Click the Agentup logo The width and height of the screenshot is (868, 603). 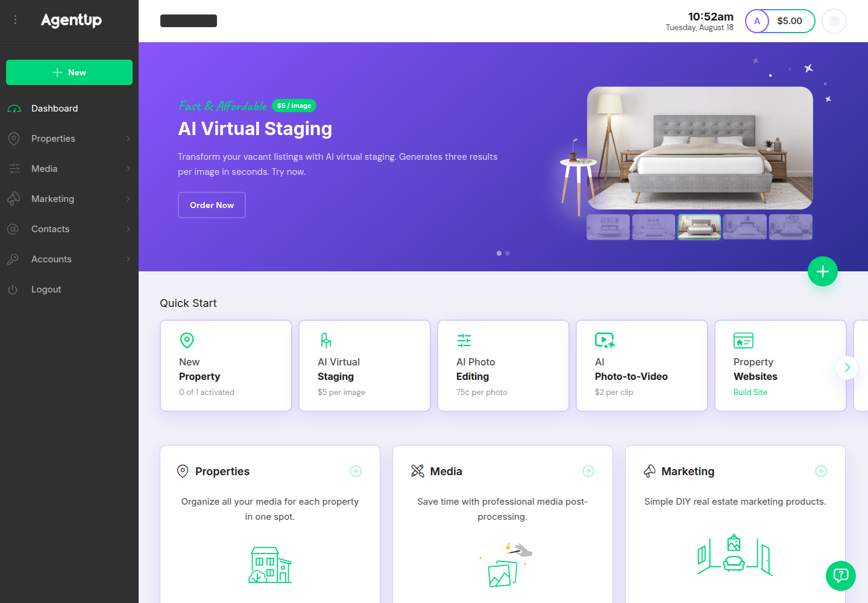click(71, 20)
